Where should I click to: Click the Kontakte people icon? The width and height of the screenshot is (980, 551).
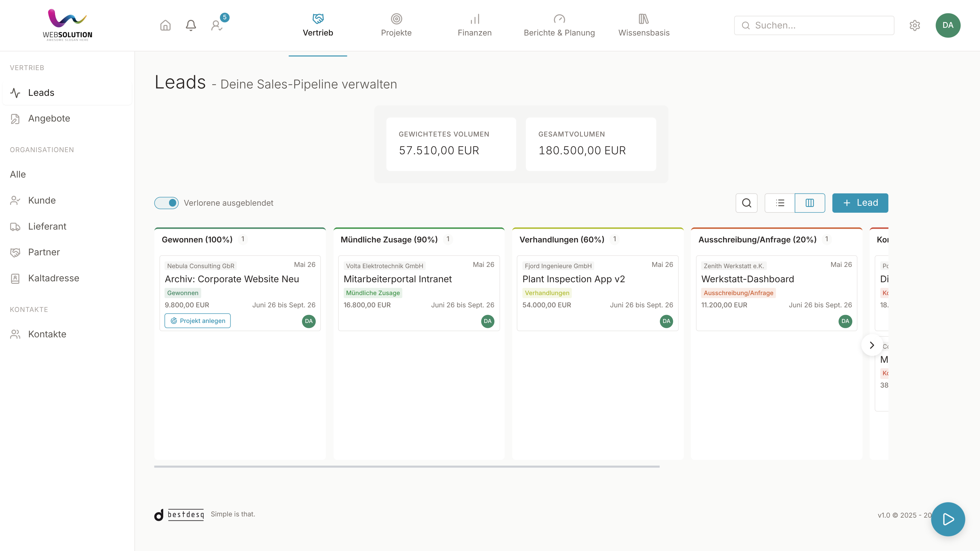pyautogui.click(x=15, y=334)
